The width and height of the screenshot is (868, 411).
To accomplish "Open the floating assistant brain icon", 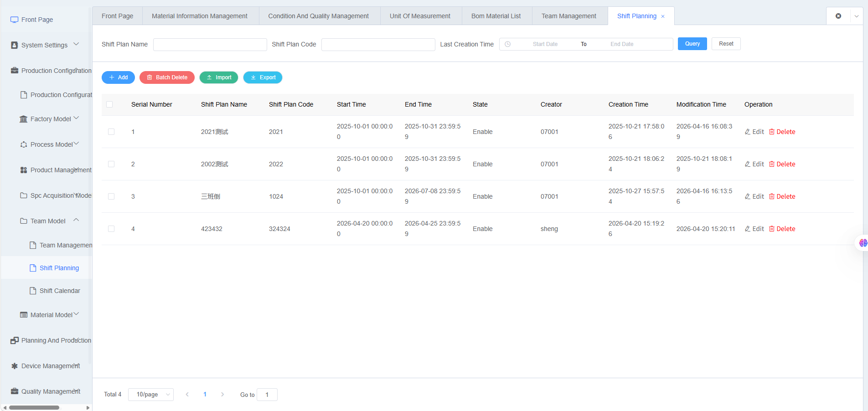I will point(863,243).
